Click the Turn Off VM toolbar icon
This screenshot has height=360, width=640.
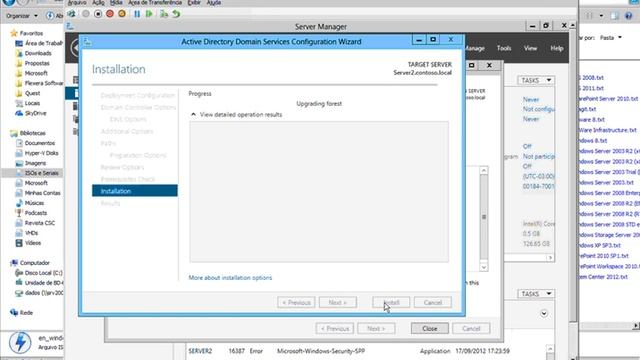point(98,14)
